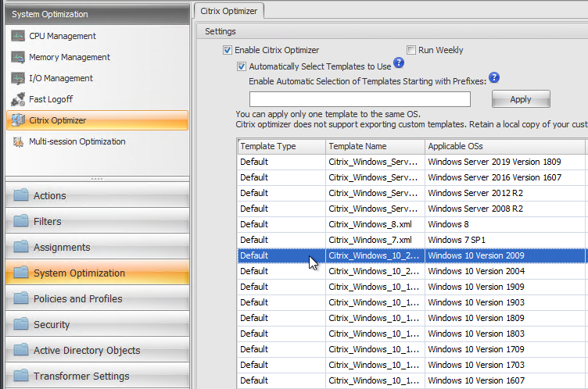Select I/O Management tree item

98,78
